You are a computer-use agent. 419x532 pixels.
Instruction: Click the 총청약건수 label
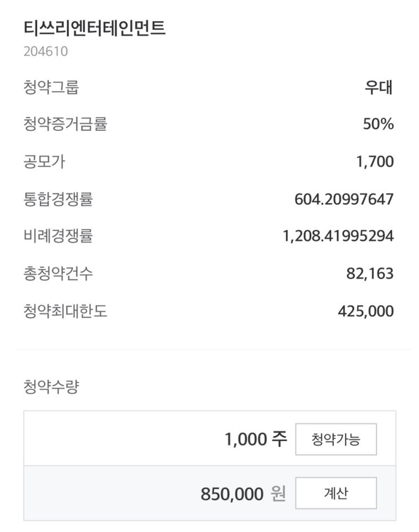point(58,274)
